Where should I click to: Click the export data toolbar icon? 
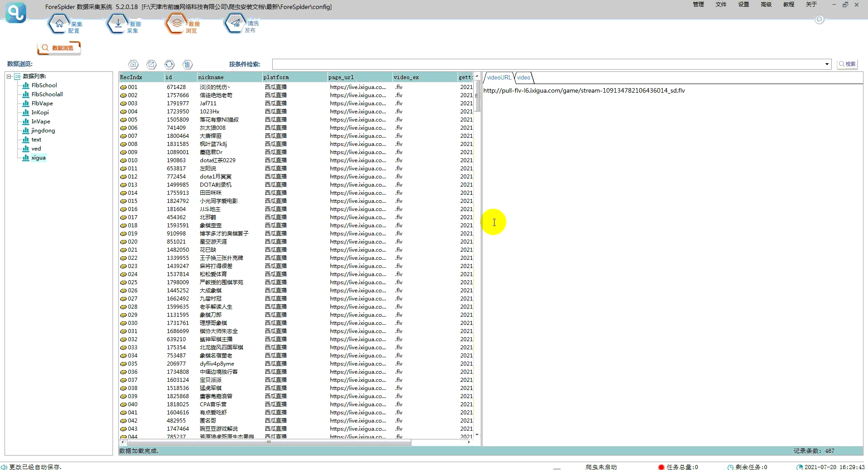tap(151, 64)
